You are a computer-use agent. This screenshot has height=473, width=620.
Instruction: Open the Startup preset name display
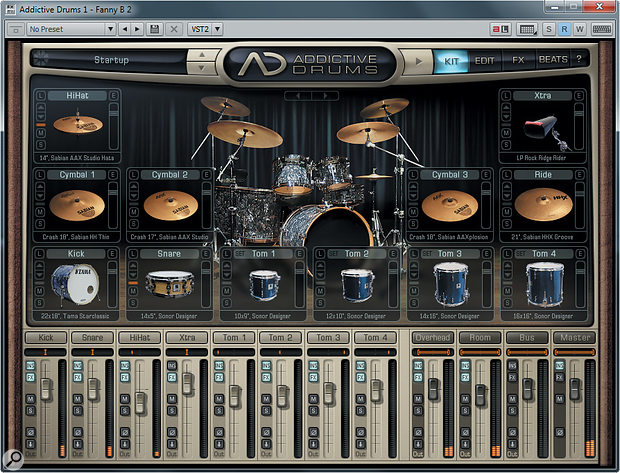(112, 60)
